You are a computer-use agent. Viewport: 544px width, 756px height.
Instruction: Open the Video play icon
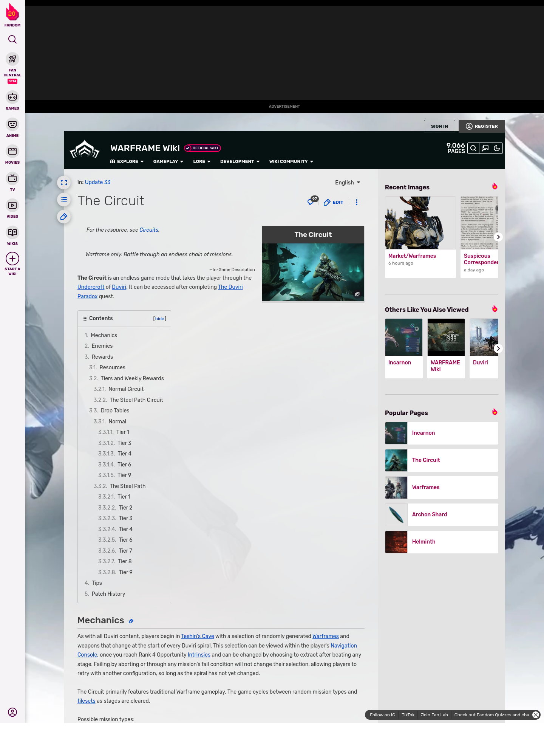12,205
